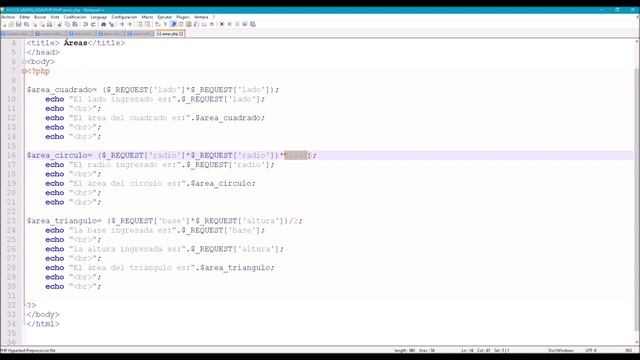This screenshot has width=640, height=360.
Task: Click the $area_circulo assignment on line 16
Action: click(x=171, y=156)
